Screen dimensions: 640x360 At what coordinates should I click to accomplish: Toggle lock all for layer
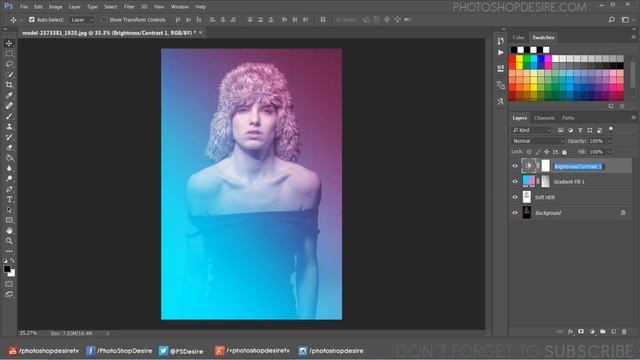click(564, 152)
